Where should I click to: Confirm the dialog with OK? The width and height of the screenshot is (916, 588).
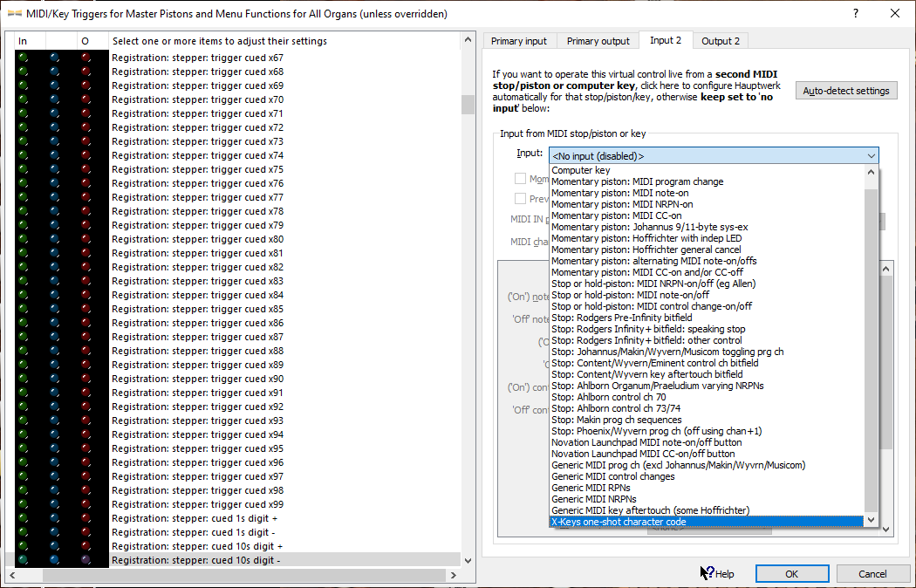click(x=791, y=574)
